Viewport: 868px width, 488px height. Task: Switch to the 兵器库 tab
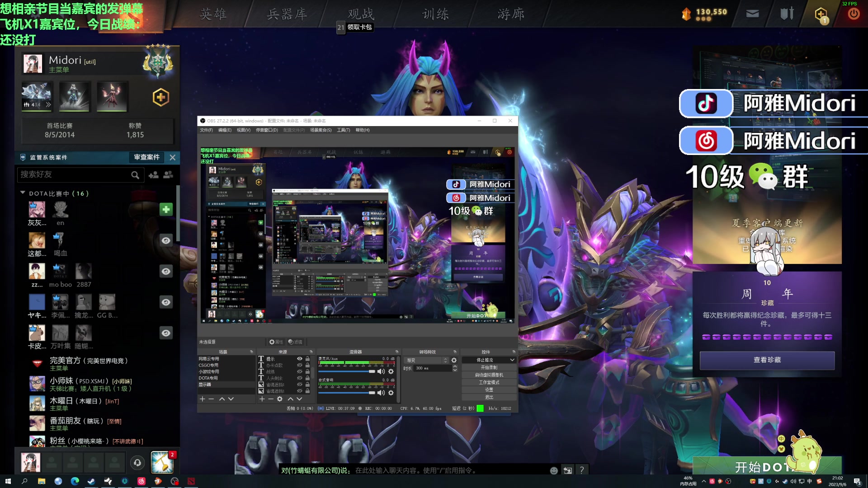287,14
